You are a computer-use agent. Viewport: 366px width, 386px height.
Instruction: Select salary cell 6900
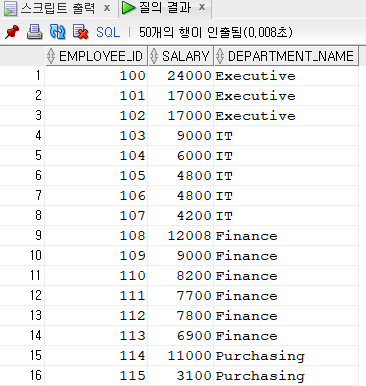point(180,336)
